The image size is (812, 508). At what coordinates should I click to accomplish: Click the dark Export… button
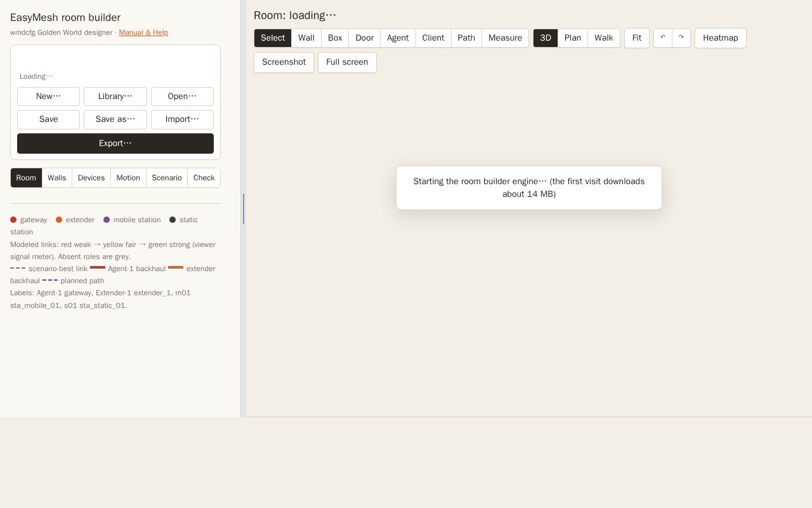[115, 144]
